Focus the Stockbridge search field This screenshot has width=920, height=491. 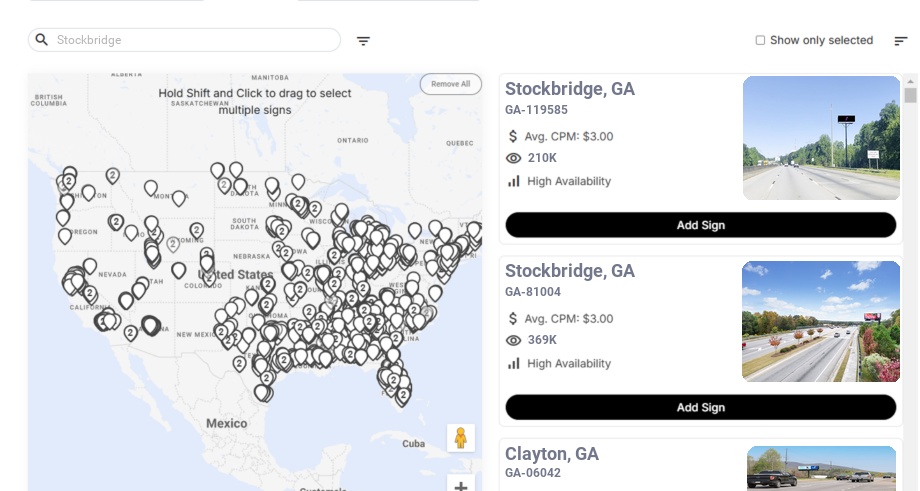pyautogui.click(x=195, y=40)
